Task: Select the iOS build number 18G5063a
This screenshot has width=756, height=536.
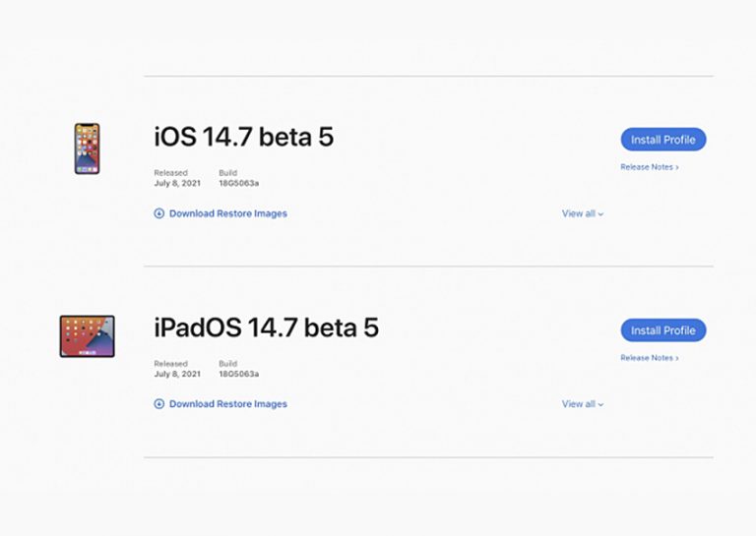Action: [x=238, y=184]
